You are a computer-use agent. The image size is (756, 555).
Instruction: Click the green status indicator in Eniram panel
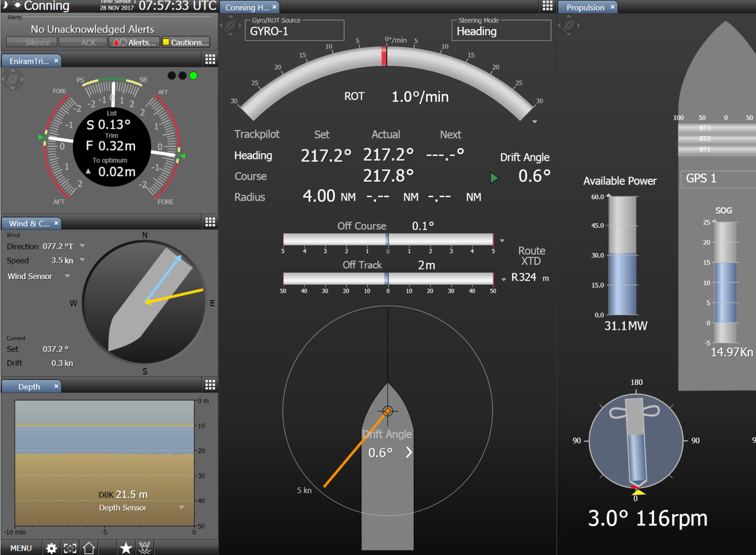point(194,76)
